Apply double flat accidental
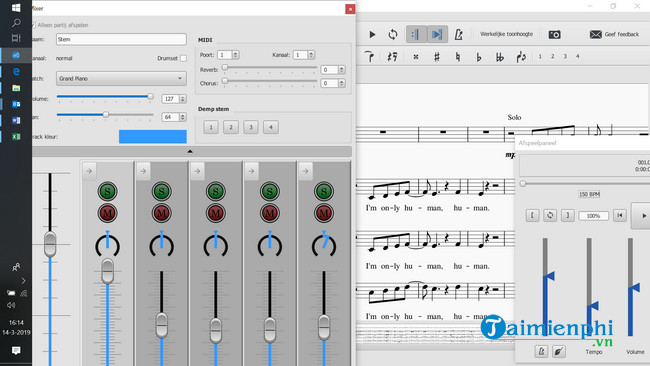 [500, 57]
